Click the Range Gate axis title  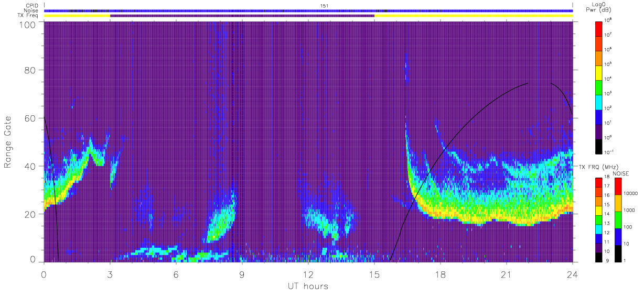(8, 141)
